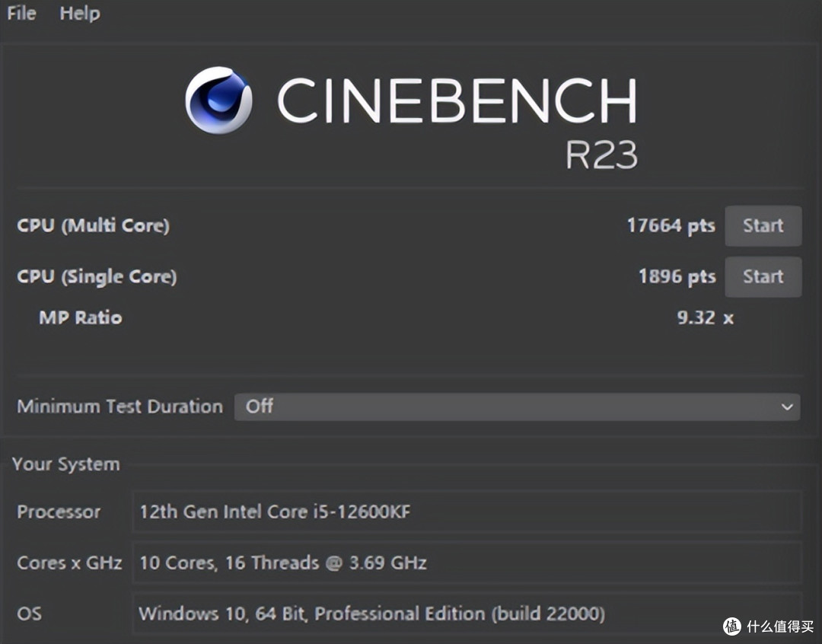This screenshot has height=644, width=822.
Task: Expand the Minimum Test Duration chevron arrow
Action: pyautogui.click(x=787, y=407)
